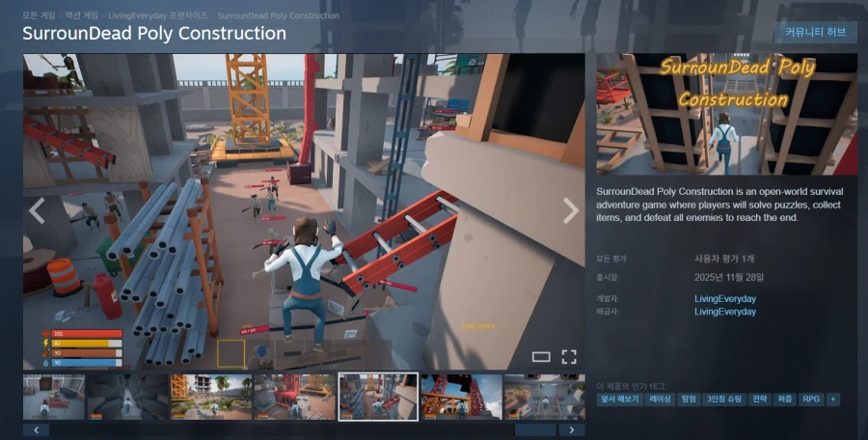This screenshot has height=440, width=868.
Task: Click the game header capsule image
Action: coord(726,114)
